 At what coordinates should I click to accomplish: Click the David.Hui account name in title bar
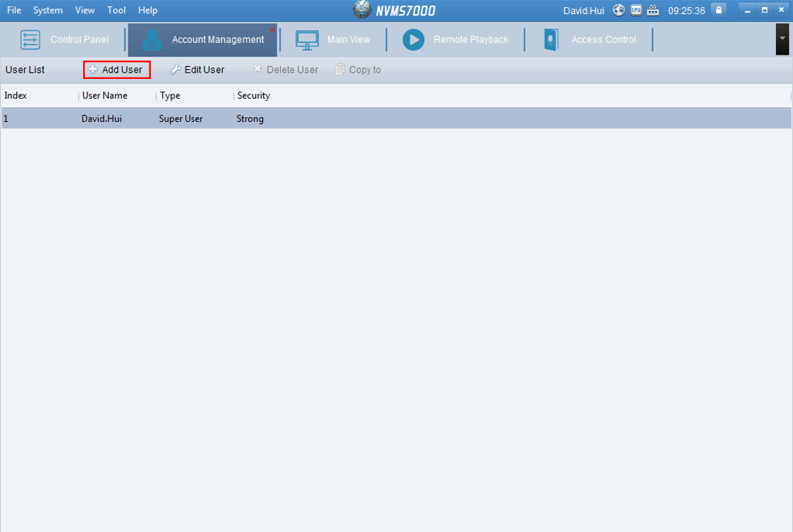coord(584,11)
